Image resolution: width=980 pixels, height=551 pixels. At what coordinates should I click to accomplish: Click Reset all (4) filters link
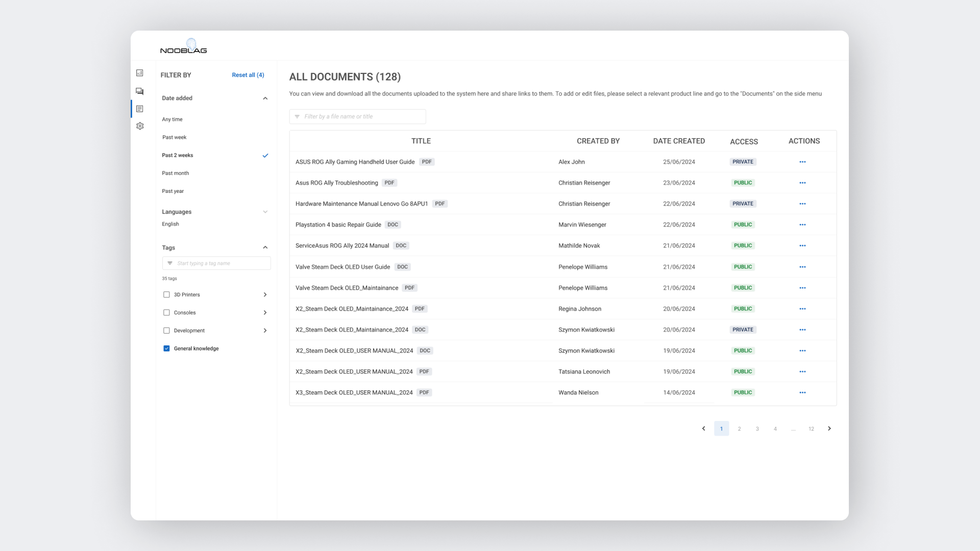(x=248, y=75)
